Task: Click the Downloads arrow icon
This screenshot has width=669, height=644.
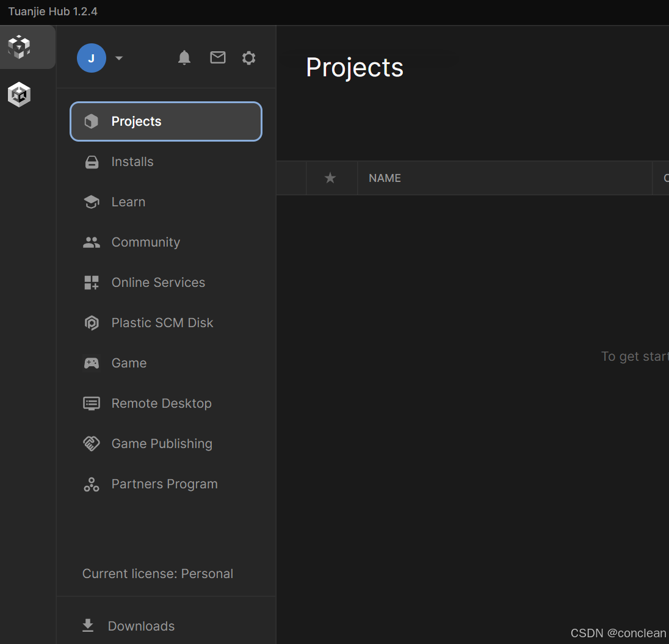Action: pyautogui.click(x=88, y=625)
